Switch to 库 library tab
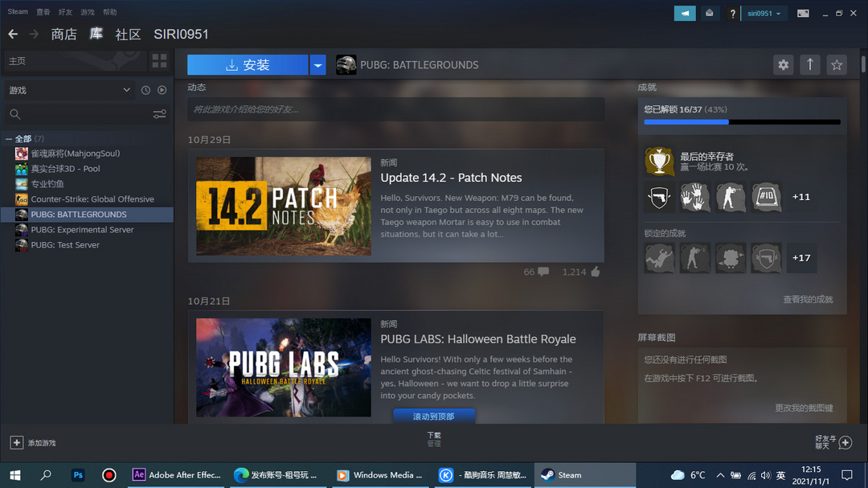 (x=96, y=35)
